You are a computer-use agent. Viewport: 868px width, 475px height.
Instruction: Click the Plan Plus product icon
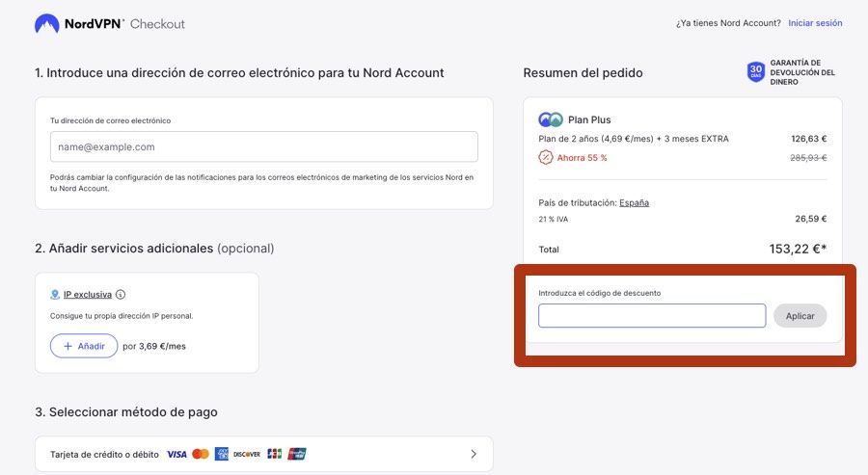tap(551, 119)
